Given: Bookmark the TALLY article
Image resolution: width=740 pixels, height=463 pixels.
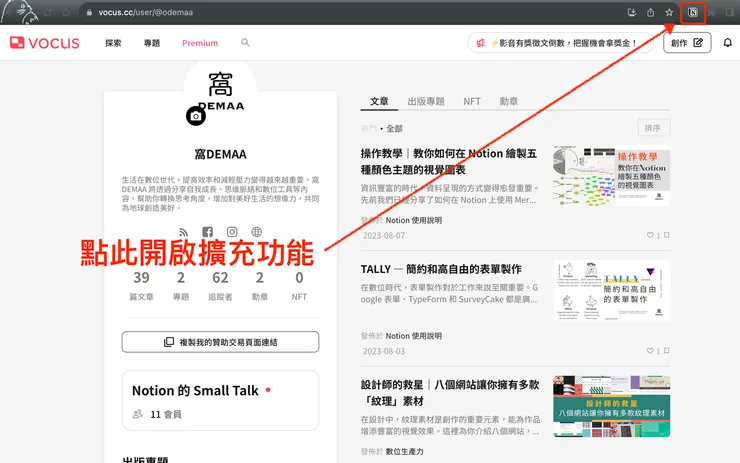Looking at the screenshot, I should coord(666,351).
